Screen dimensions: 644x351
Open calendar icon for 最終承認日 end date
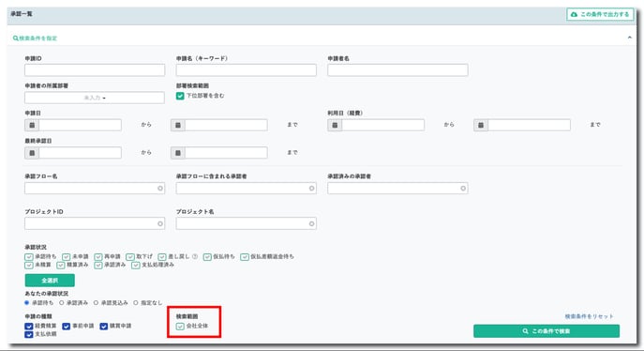coord(178,153)
